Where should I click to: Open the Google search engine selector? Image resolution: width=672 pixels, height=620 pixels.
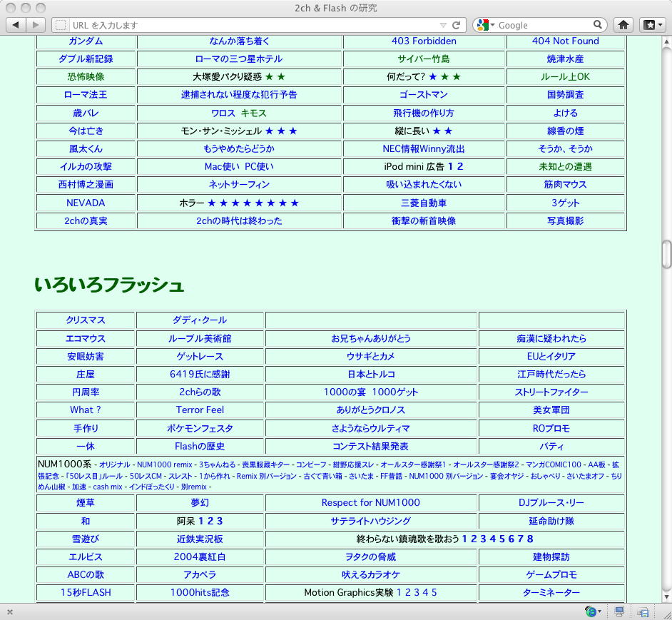(485, 25)
